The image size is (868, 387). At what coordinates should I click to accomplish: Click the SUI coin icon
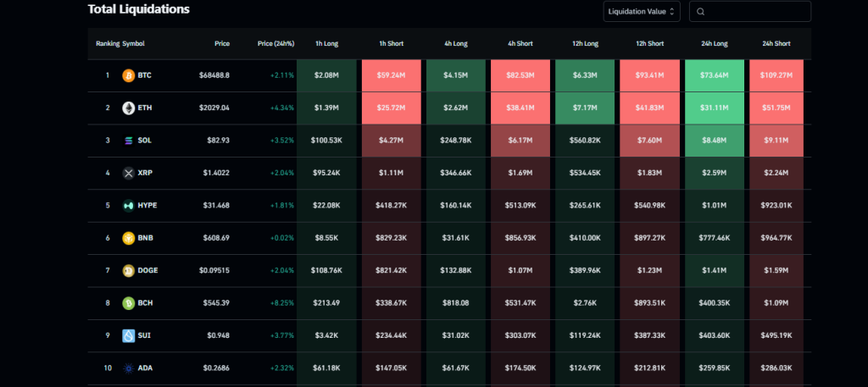tap(129, 335)
